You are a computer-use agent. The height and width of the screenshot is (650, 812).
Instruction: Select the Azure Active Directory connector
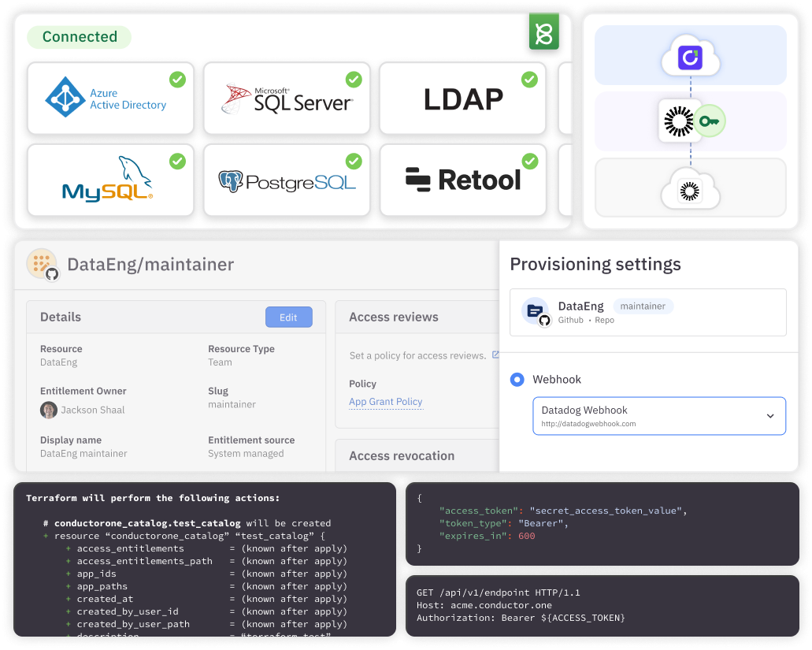point(110,99)
